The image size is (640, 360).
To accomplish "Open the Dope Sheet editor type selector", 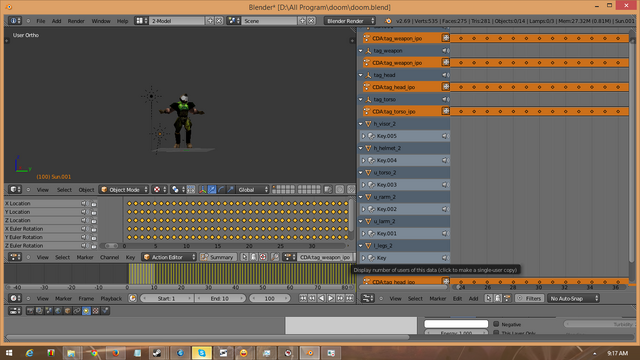I will [x=15, y=257].
